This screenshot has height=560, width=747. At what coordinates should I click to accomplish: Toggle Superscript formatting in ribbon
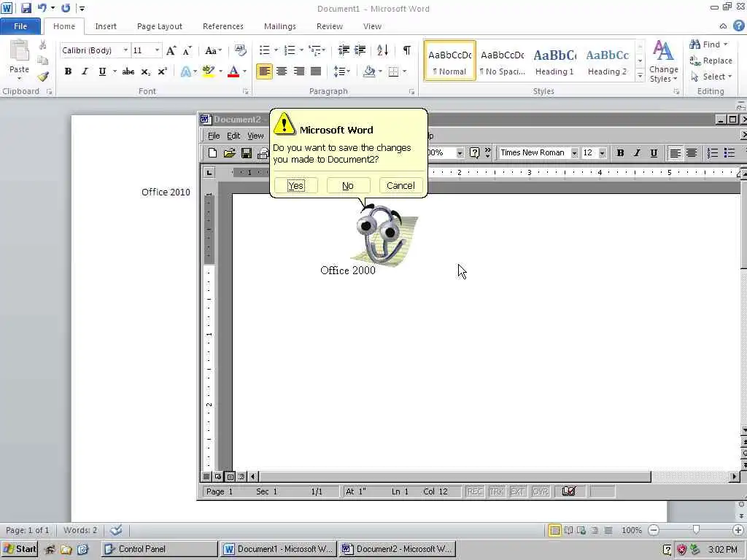coord(163,71)
